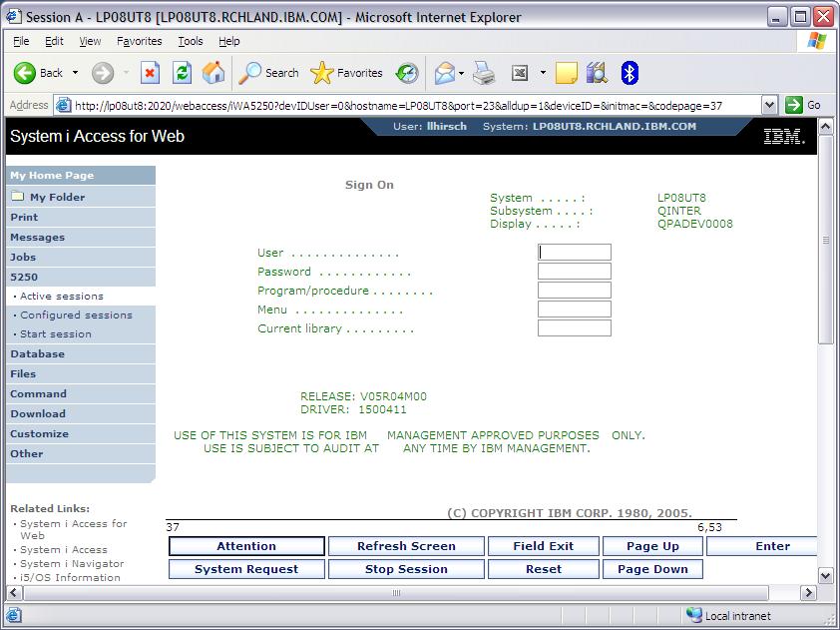Image resolution: width=840 pixels, height=630 pixels.
Task: Click the Refresh Screen button
Action: tap(406, 546)
